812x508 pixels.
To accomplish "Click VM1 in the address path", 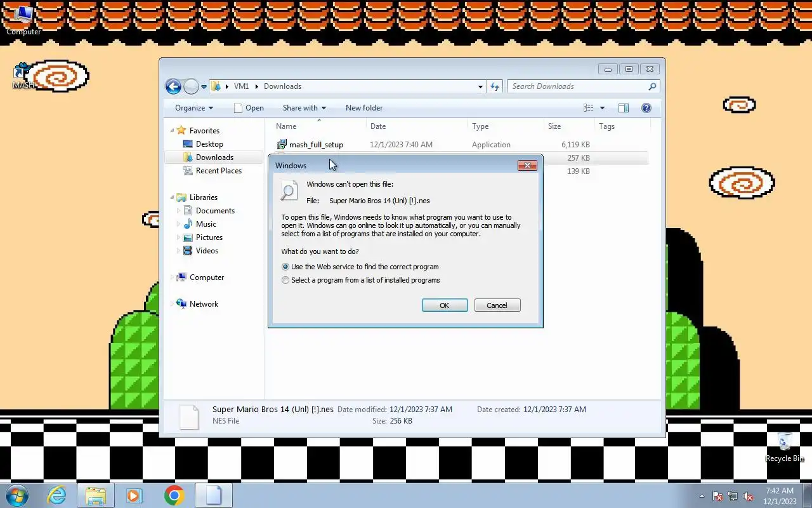I will click(x=241, y=86).
